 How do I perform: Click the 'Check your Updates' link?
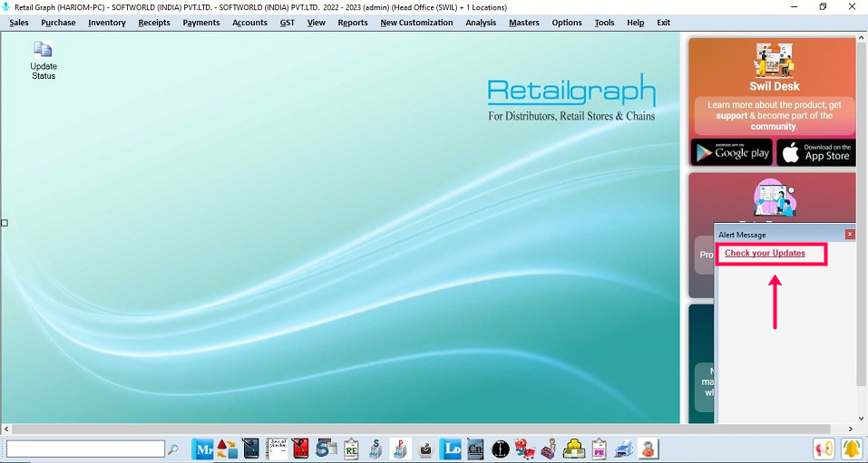click(765, 254)
